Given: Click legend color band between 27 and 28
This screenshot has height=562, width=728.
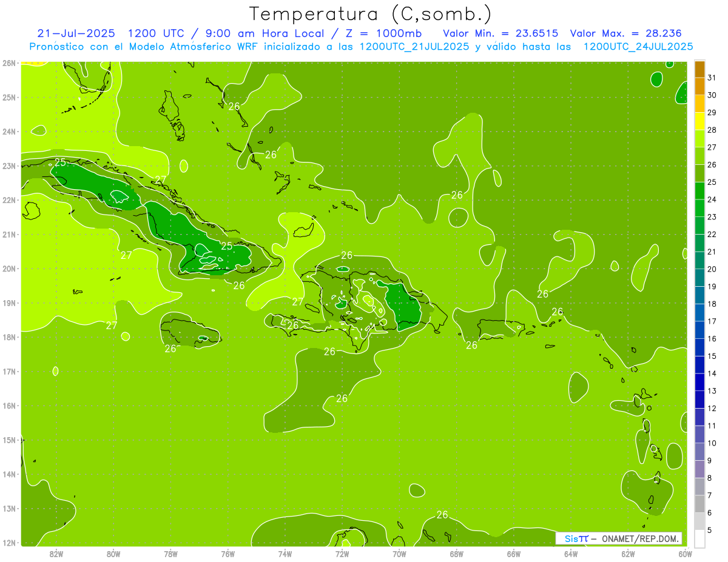Looking at the screenshot, I should (x=699, y=139).
